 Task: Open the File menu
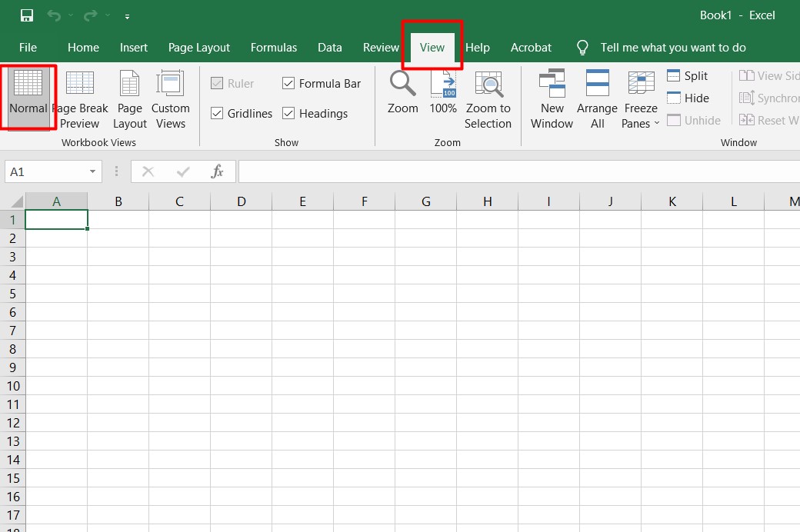(28, 48)
